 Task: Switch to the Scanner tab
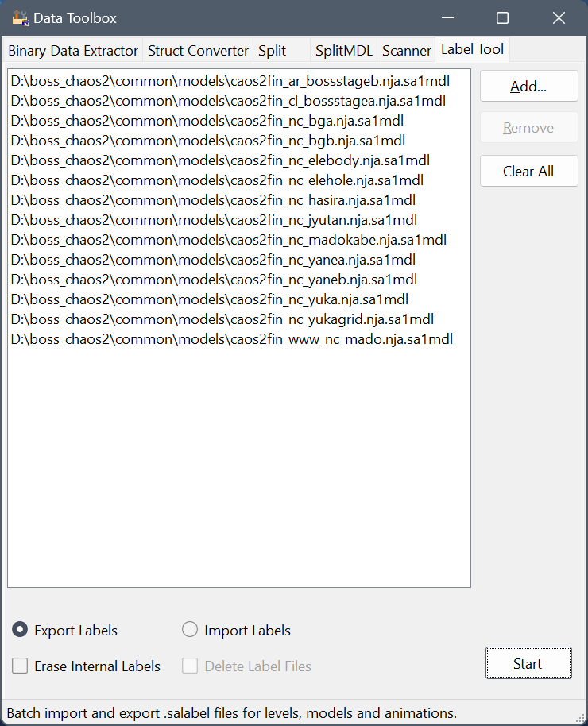point(406,50)
